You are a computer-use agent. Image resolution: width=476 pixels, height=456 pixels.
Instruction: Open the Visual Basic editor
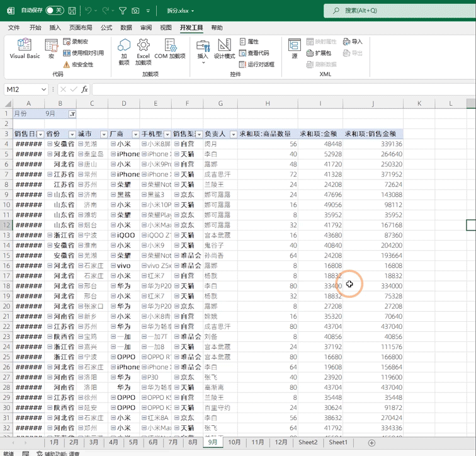[x=25, y=49]
